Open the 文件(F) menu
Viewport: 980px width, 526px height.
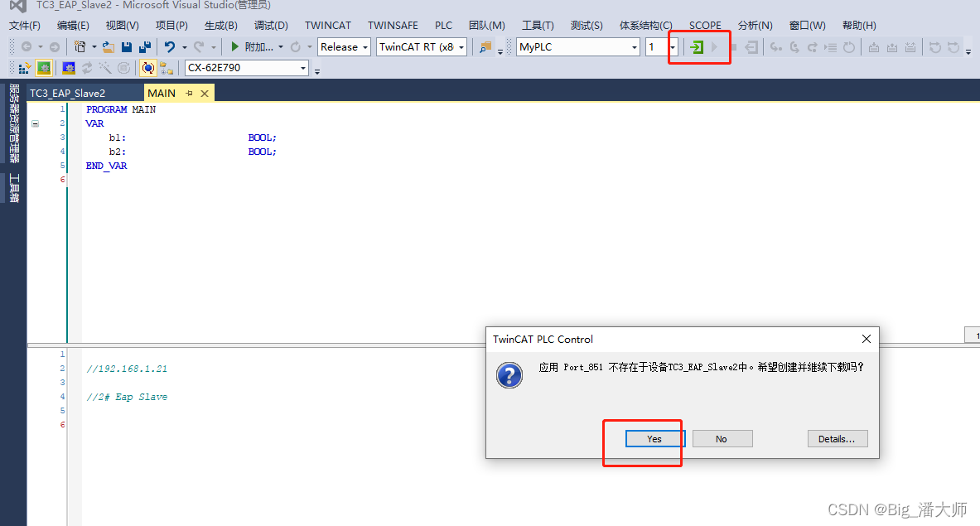pos(24,26)
